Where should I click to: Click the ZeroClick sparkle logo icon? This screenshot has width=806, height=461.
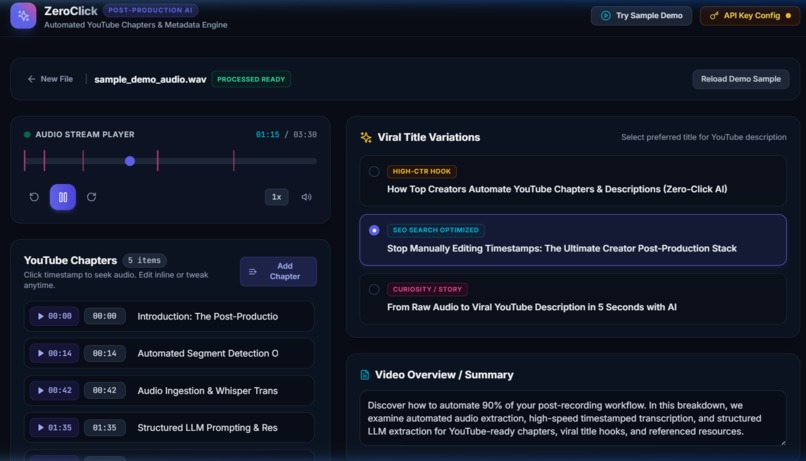pyautogui.click(x=23, y=15)
